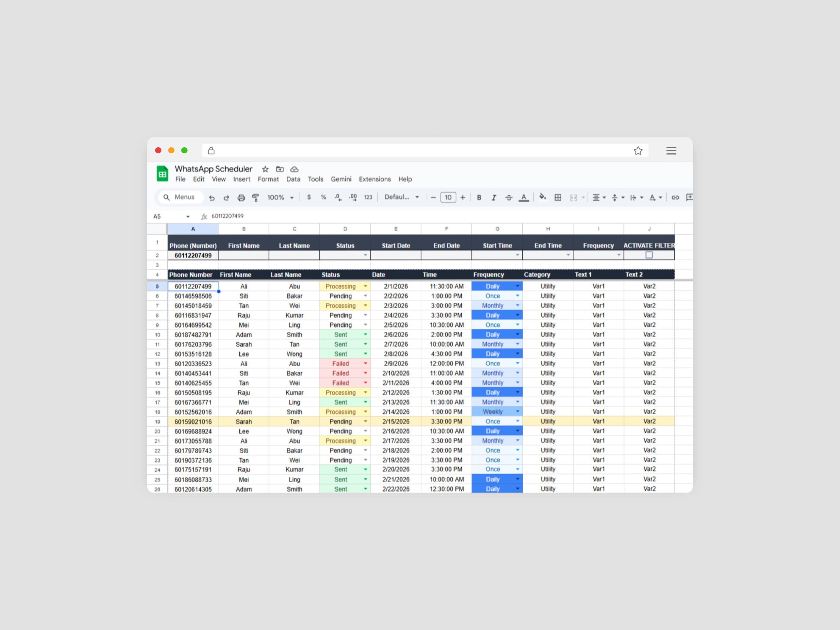
Task: Click the print icon in toolbar
Action: click(241, 197)
